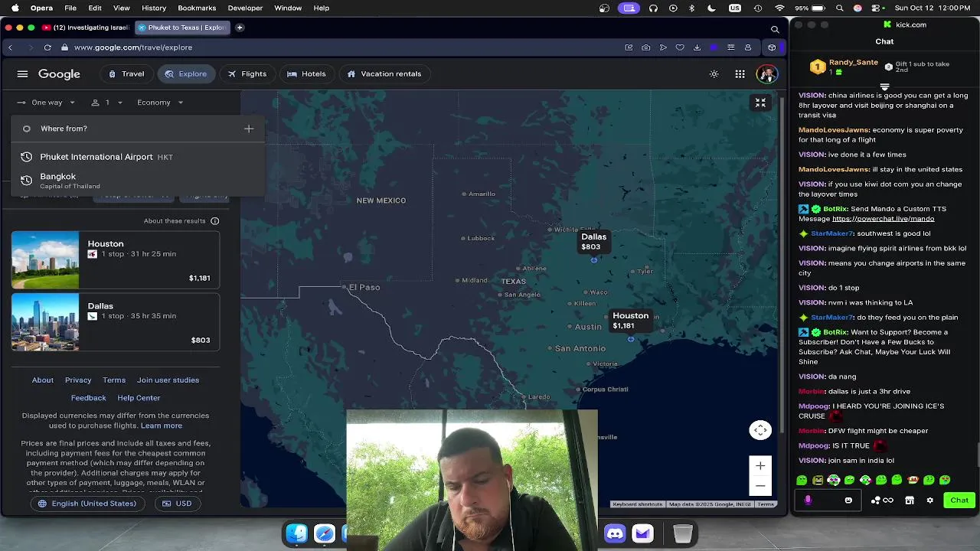Open Trash in the Dock

click(x=683, y=533)
